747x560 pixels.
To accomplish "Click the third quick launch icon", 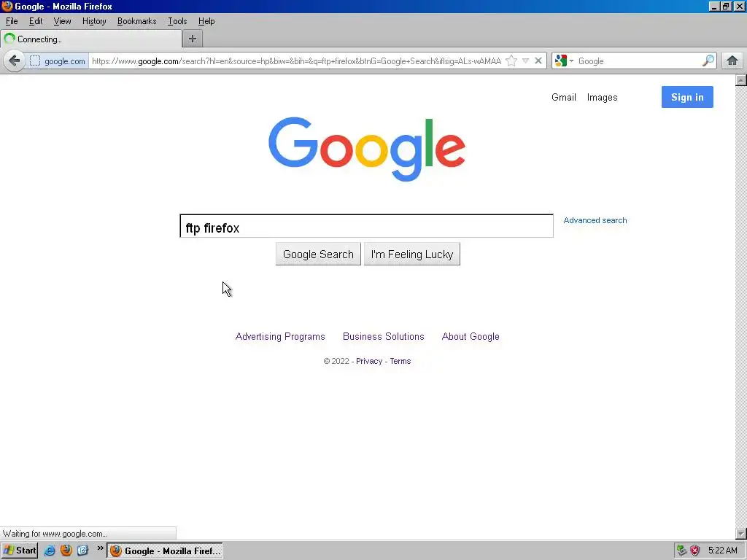I will [x=83, y=551].
